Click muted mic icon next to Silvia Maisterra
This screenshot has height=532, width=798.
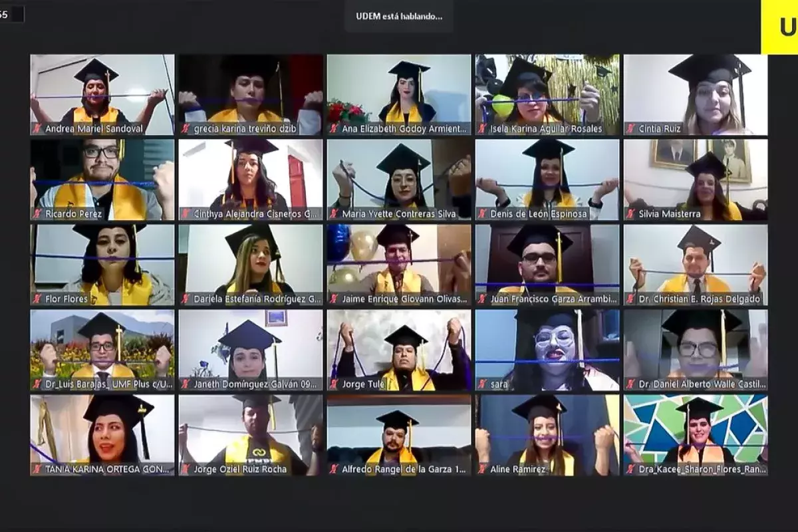(x=631, y=214)
